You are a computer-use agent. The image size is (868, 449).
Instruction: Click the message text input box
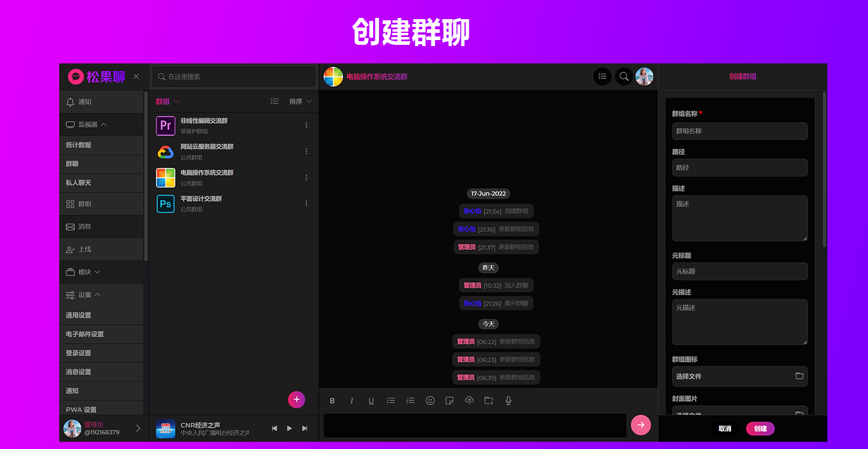[x=475, y=425]
